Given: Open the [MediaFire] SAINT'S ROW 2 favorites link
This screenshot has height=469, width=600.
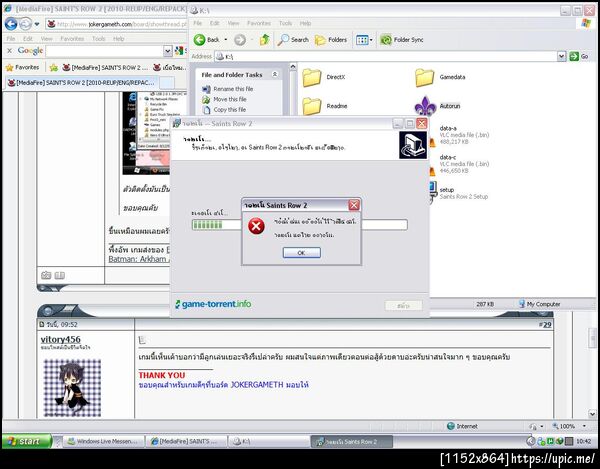Looking at the screenshot, I should click(105, 68).
